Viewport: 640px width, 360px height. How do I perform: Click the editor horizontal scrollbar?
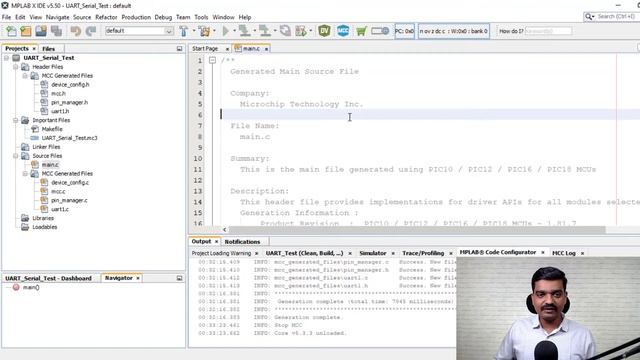[417, 230]
